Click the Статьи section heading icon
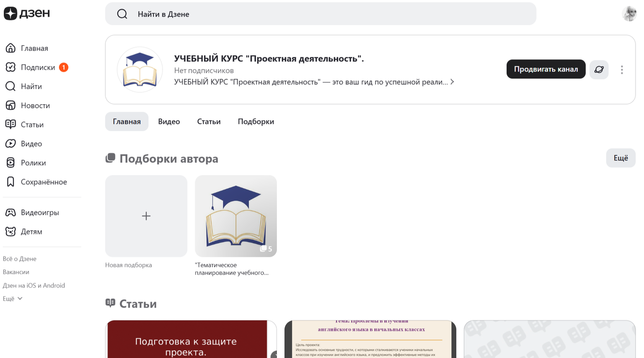This screenshot has width=644, height=358. pyautogui.click(x=111, y=303)
